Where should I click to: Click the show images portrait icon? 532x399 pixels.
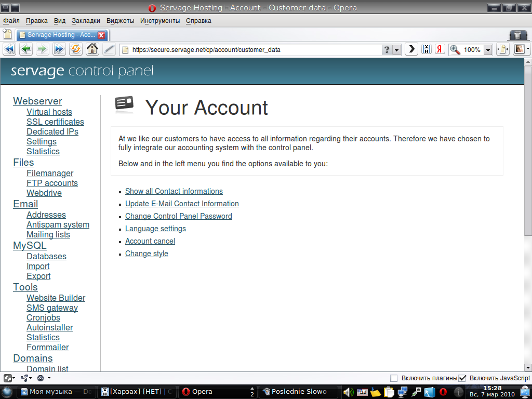tap(519, 49)
